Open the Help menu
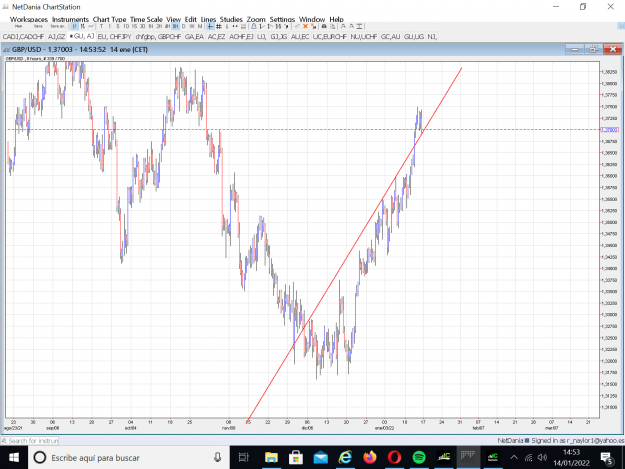This screenshot has width=625, height=469. pyautogui.click(x=336, y=19)
